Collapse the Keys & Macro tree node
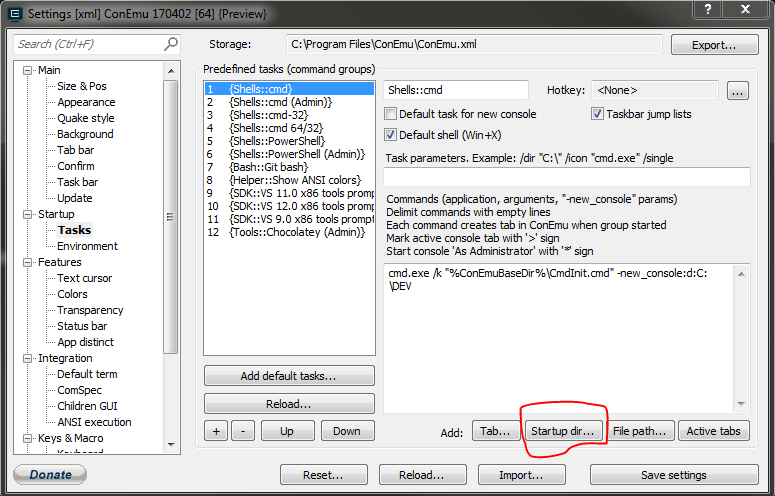Viewport: 775px width, 496px height. 28,438
